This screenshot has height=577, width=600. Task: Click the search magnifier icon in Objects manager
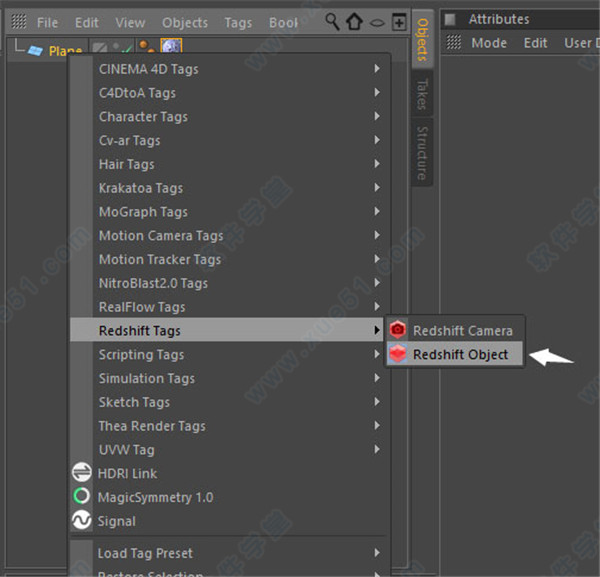click(x=332, y=21)
